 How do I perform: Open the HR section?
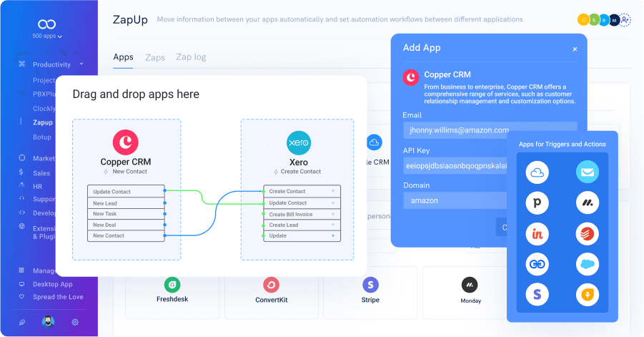pos(37,187)
